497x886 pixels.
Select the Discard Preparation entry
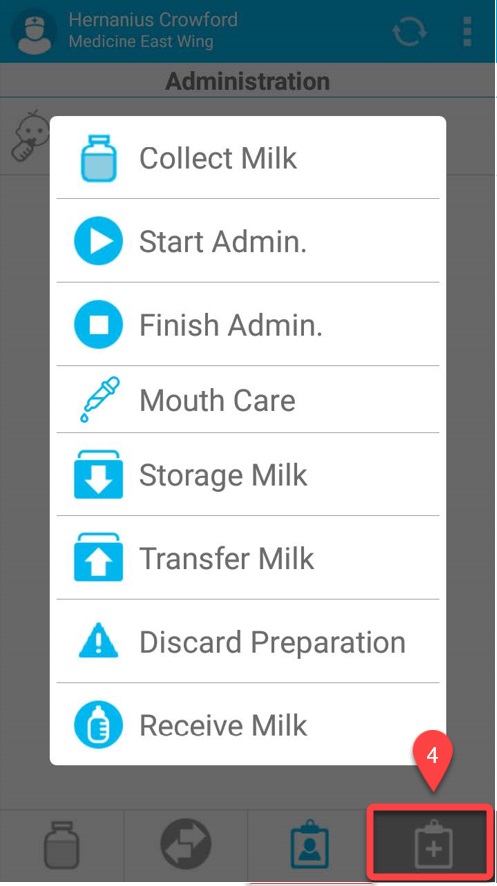click(x=248, y=641)
